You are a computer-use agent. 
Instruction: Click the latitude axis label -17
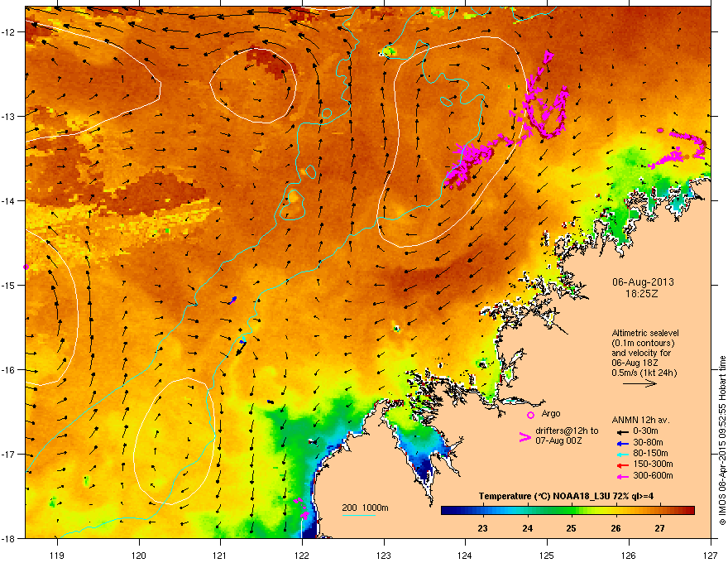8,454
